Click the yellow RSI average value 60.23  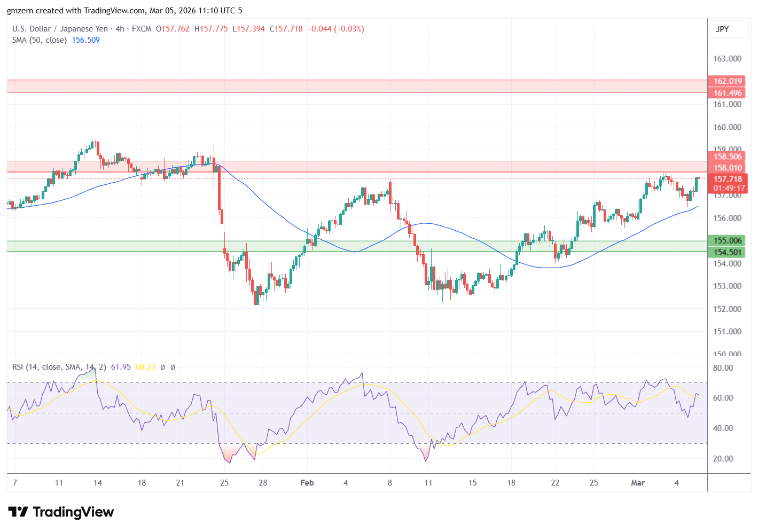coord(145,367)
